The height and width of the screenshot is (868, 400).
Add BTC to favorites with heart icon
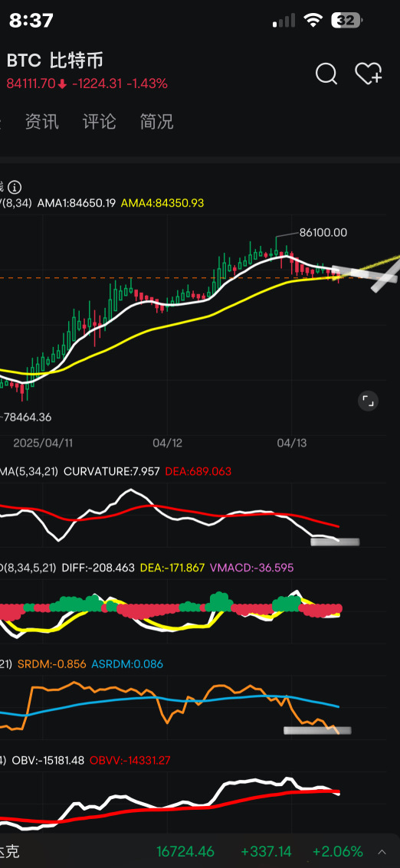point(369,73)
